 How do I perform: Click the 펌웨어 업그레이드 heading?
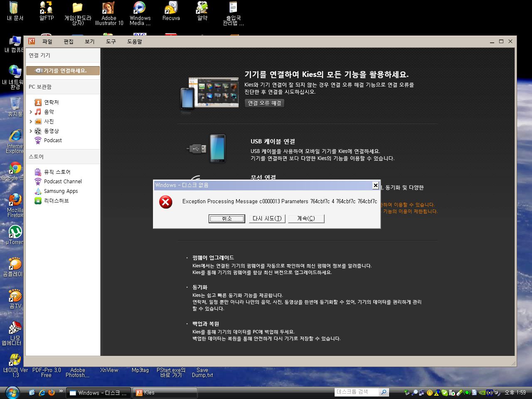[213, 258]
